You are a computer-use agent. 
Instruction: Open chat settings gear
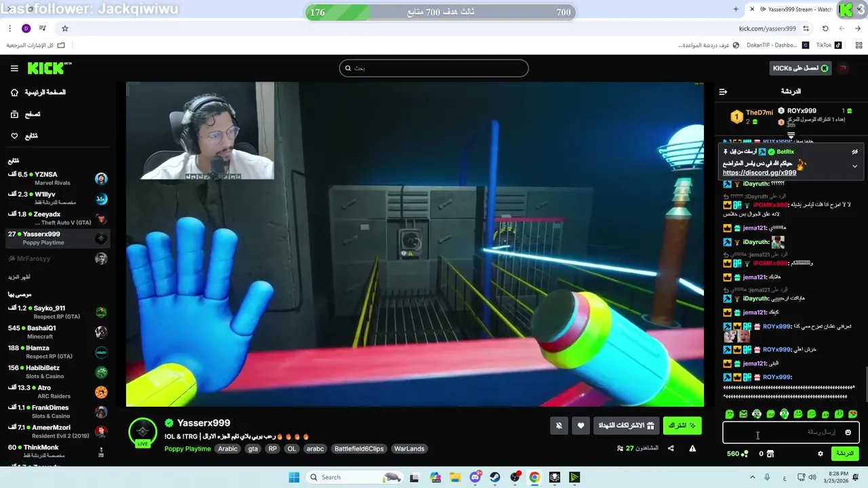820,453
